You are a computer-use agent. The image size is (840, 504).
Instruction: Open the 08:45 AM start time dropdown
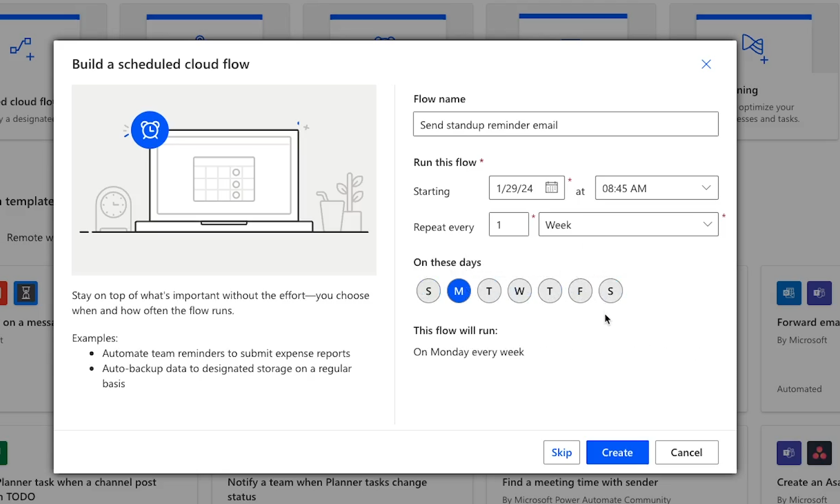[657, 187]
